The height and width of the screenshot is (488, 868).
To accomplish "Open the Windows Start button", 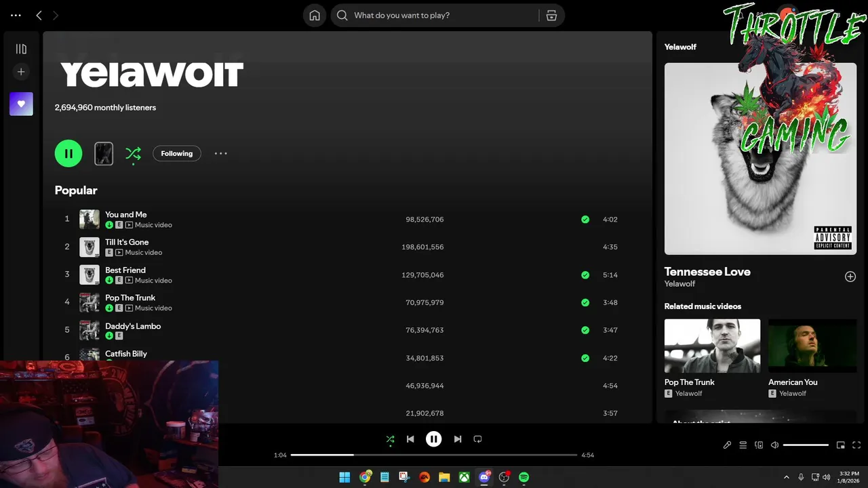I will [344, 477].
